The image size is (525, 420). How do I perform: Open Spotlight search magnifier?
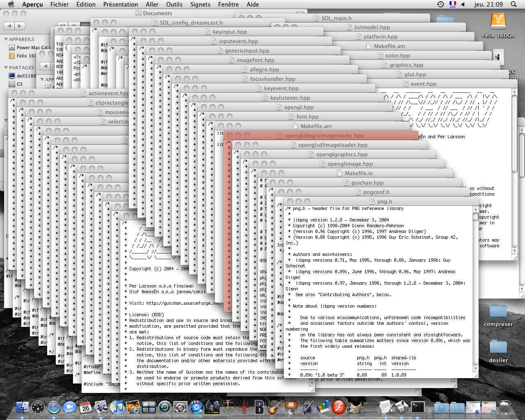(514, 5)
